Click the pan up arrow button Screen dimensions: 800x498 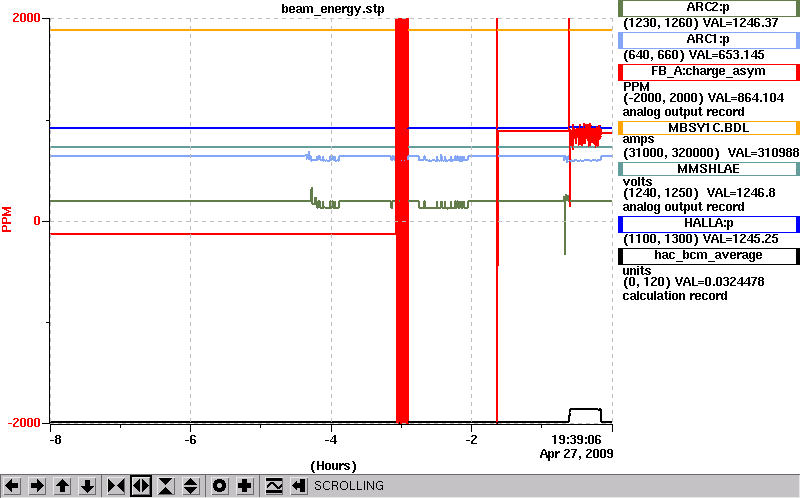[62, 486]
